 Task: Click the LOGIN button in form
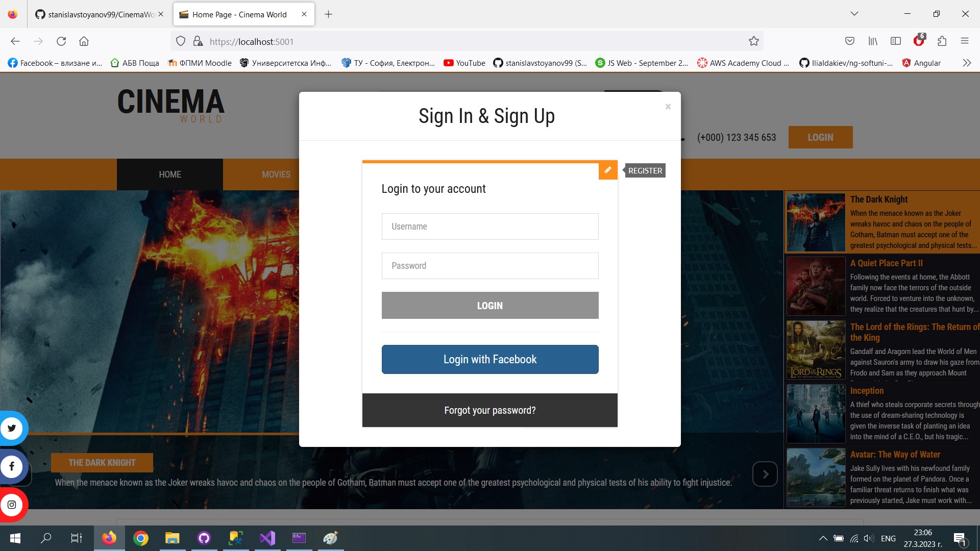click(490, 306)
